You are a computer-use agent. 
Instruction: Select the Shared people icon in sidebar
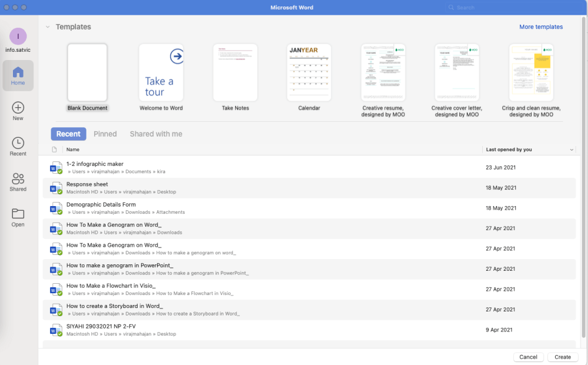(x=18, y=179)
